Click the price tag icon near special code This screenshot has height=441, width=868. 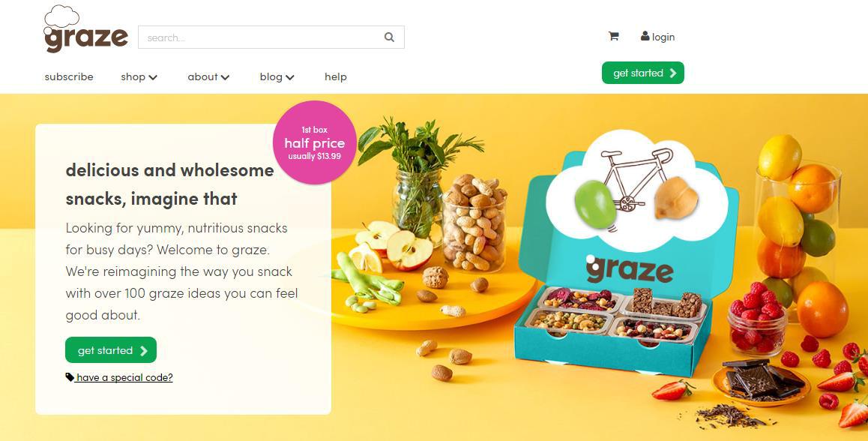70,377
